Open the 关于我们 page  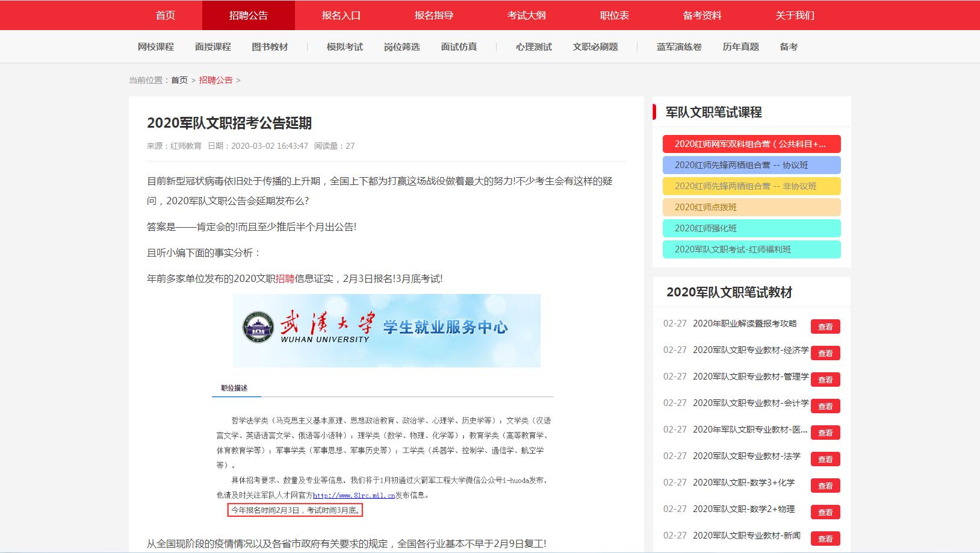coord(795,15)
